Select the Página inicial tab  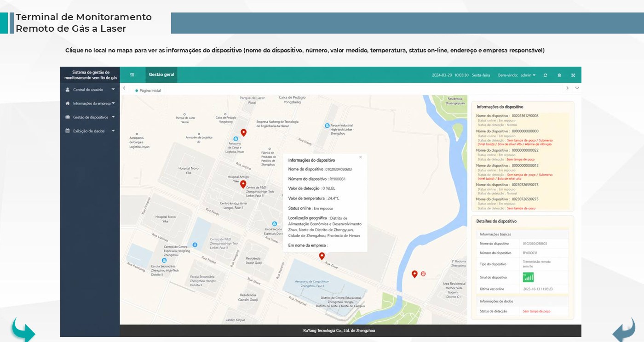[148, 91]
